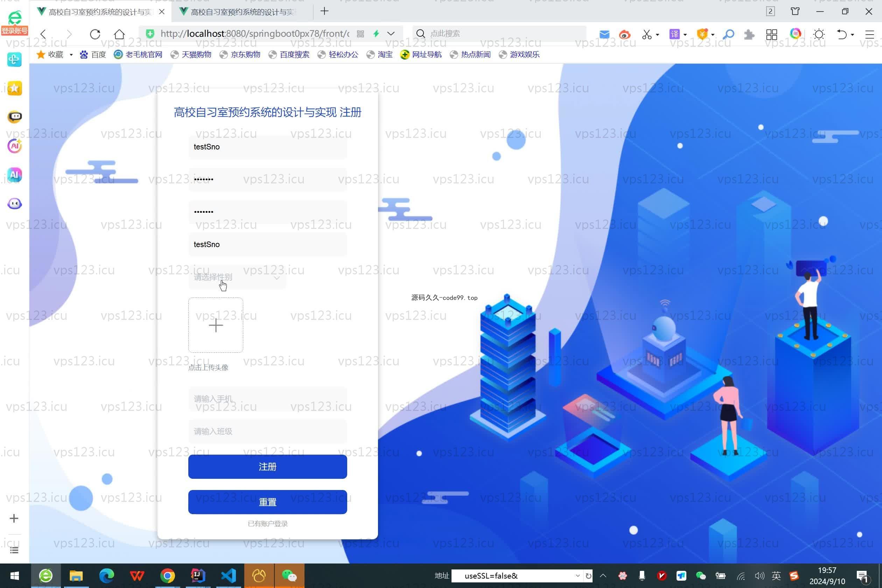This screenshot has height=588, width=882.
Task: Open the browser hamburger menu
Action: tap(869, 35)
